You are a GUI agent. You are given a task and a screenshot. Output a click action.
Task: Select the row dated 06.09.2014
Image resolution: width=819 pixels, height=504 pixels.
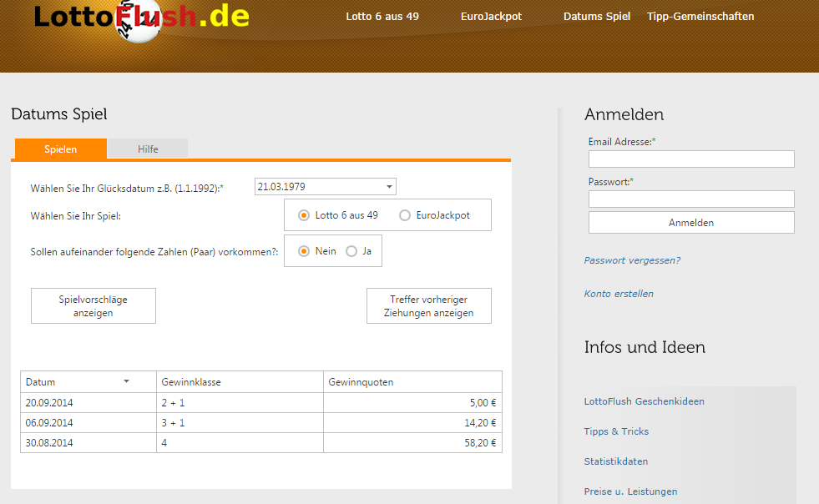[261, 422]
